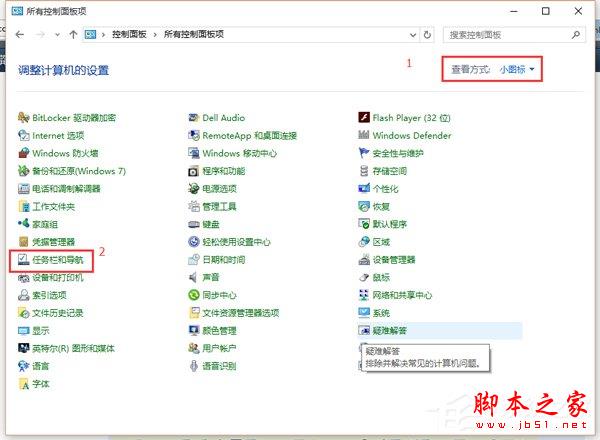This screenshot has height=440, width=600.
Task: Open the 语音识别 link
Action: [219, 366]
